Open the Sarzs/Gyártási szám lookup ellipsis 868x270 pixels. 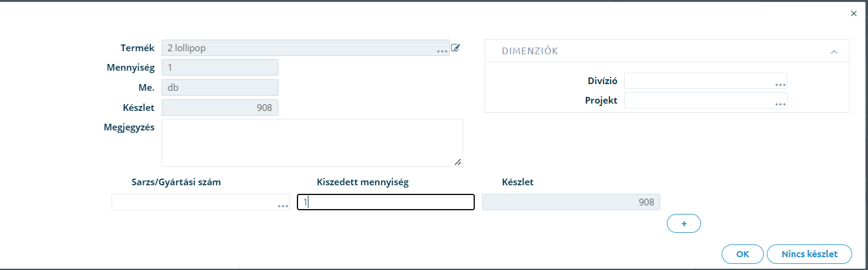[283, 206]
